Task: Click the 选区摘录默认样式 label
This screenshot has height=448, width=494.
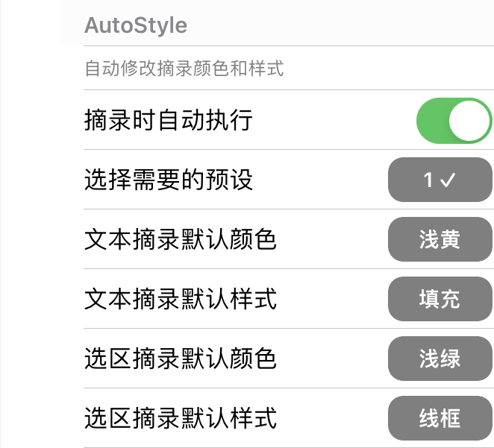Action: [x=181, y=418]
